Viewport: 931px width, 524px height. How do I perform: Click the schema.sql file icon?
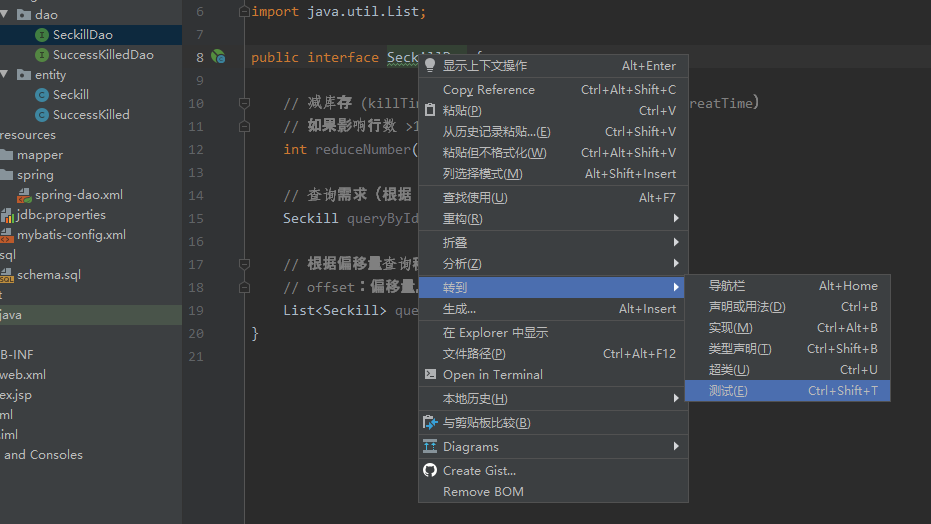(x=7, y=275)
